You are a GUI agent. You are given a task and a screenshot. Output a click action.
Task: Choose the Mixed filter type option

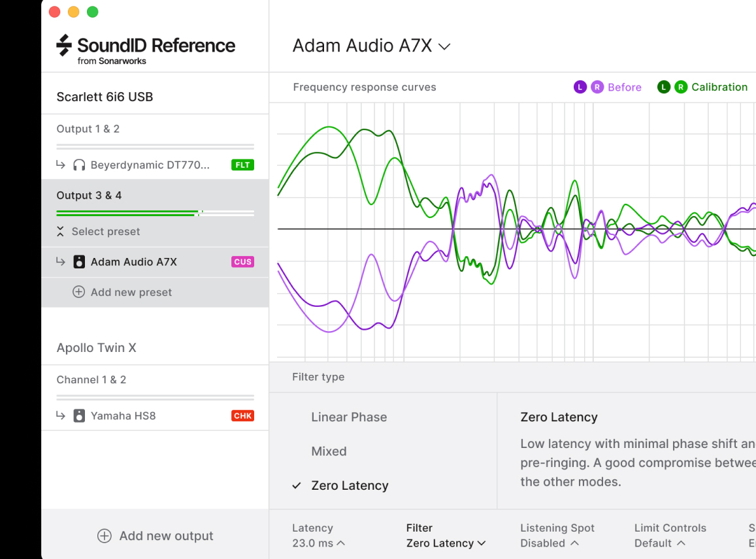(x=329, y=451)
